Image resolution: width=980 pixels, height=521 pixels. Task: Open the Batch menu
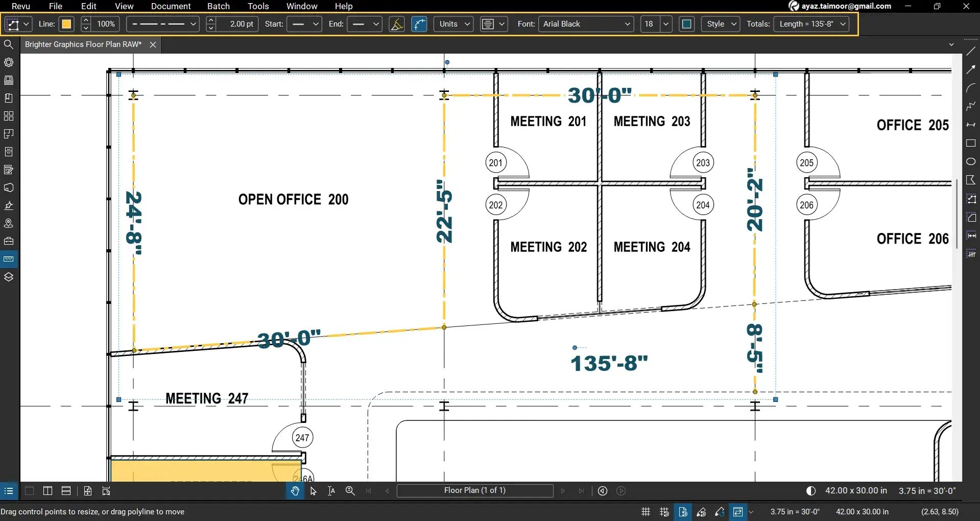[218, 6]
